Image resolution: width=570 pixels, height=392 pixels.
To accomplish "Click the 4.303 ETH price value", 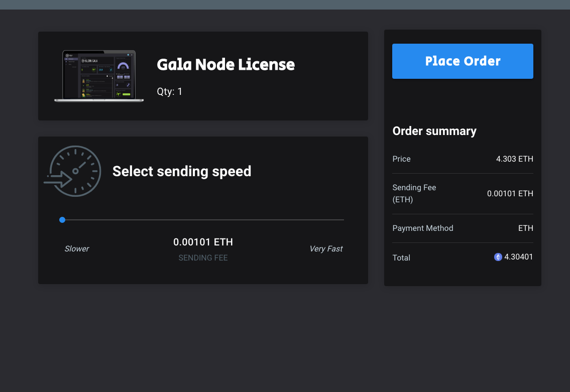I will 514,159.
